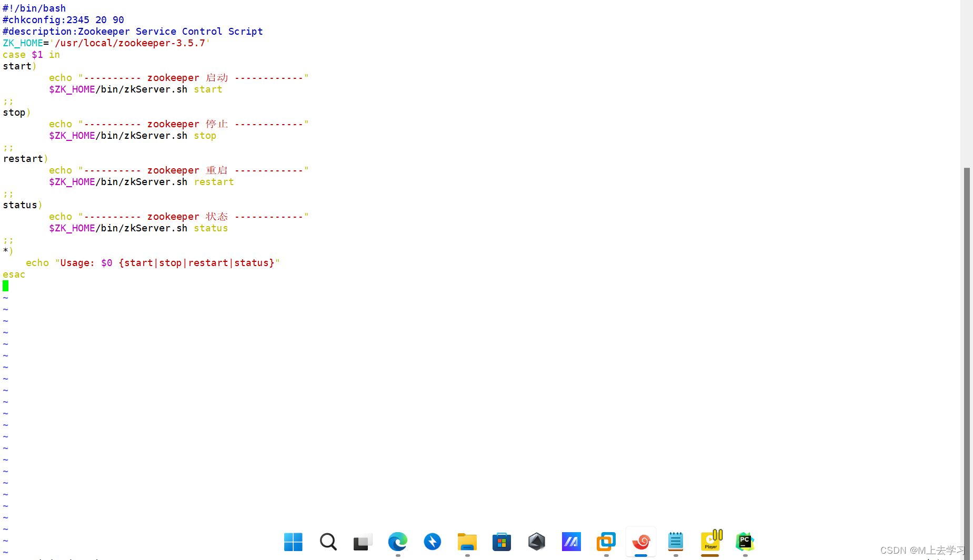973x560 pixels.
Task: Switch to VMware Workstation icon
Action: 606,542
